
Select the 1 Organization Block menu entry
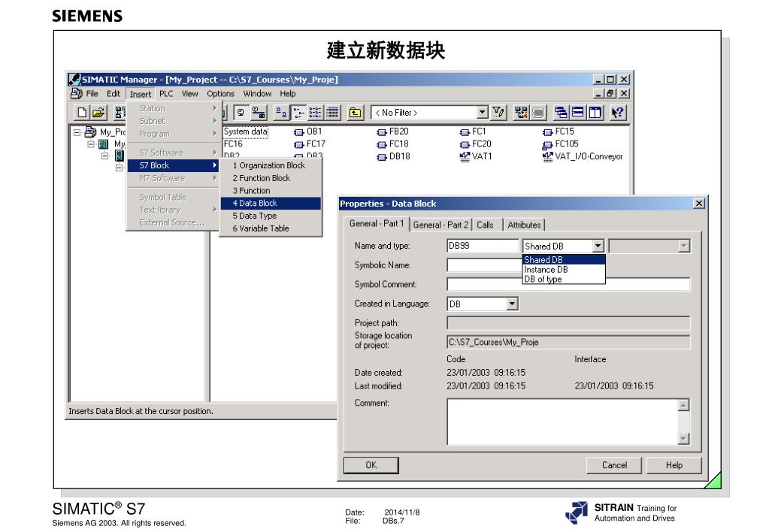point(270,165)
